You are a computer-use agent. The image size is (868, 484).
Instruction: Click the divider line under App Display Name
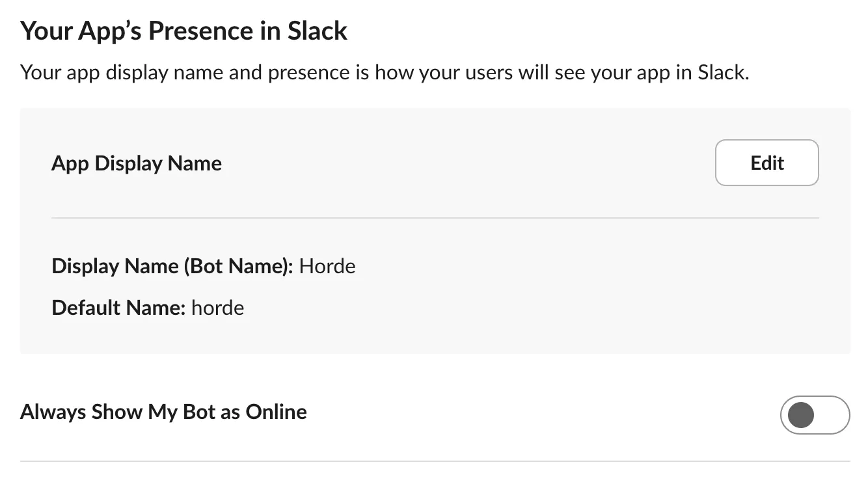pos(435,217)
